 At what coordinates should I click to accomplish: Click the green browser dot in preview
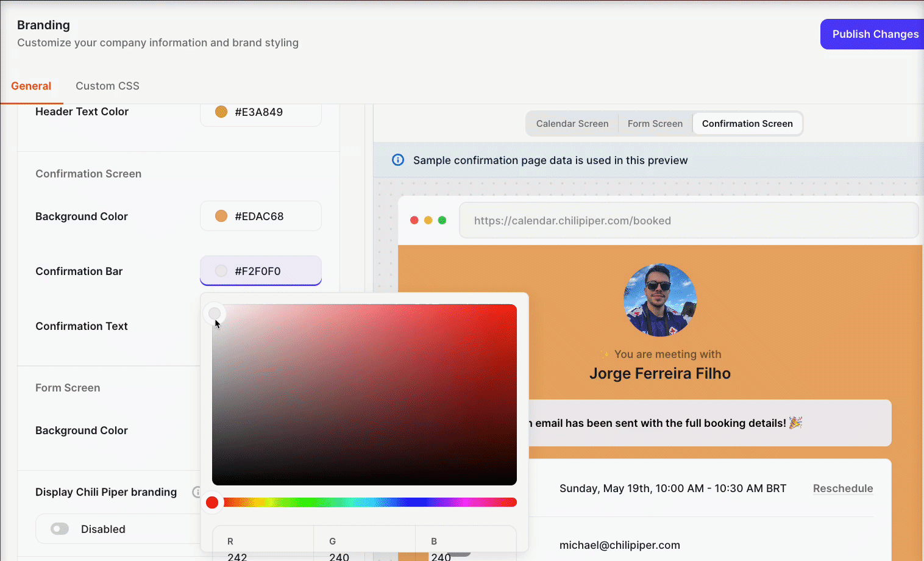coord(442,220)
